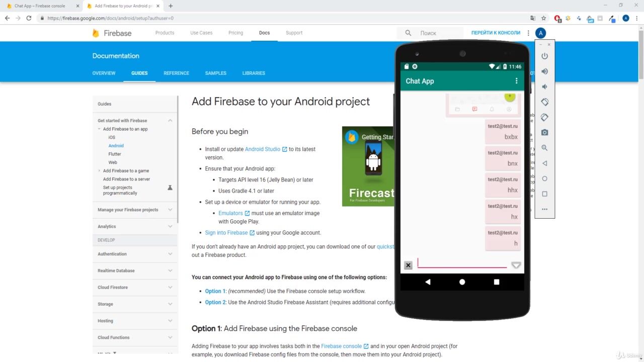Click the Firebase docs search icon
This screenshot has height=362, width=644.
pyautogui.click(x=408, y=33)
